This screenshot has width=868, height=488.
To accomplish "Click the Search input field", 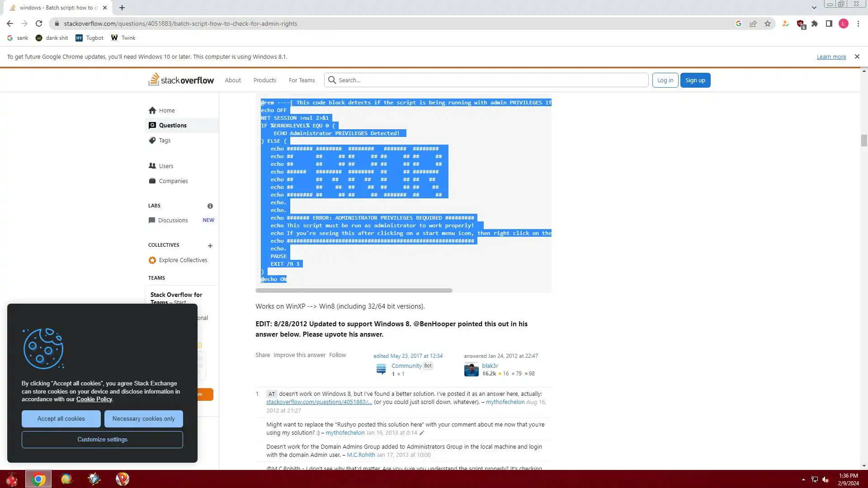I will [491, 80].
